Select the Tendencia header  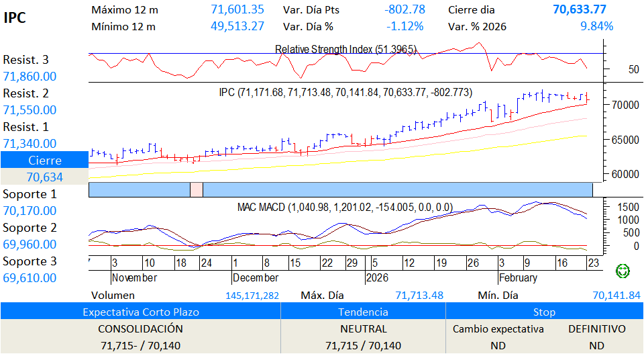pyautogui.click(x=363, y=312)
